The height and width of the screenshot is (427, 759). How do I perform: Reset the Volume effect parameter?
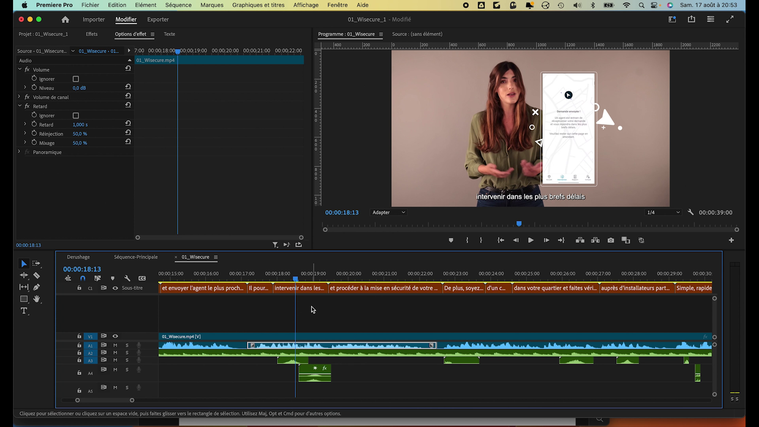click(128, 69)
